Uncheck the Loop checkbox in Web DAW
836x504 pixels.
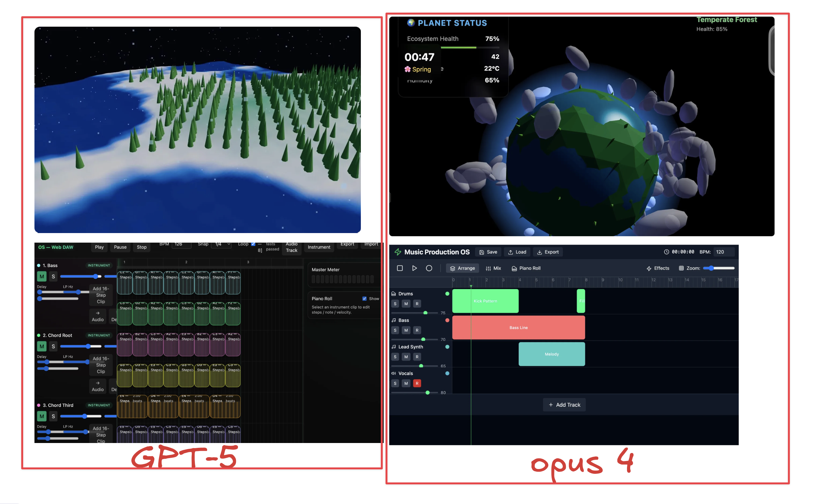click(x=253, y=244)
